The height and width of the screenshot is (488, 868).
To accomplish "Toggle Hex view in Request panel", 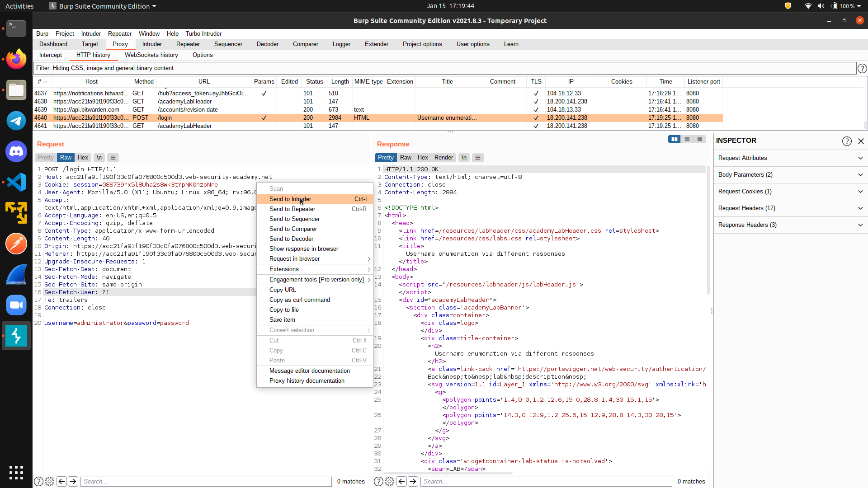I will [83, 157].
